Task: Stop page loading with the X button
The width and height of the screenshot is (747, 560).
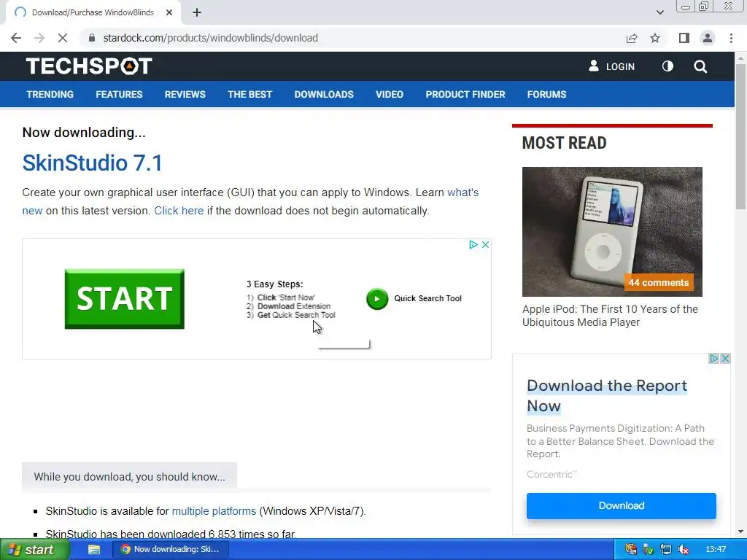Action: [63, 38]
